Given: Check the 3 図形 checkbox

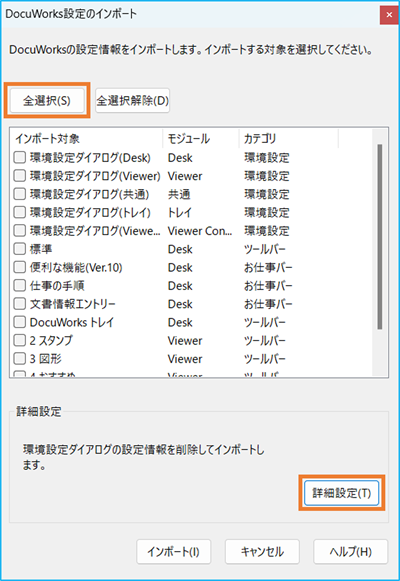Looking at the screenshot, I should pyautogui.click(x=20, y=359).
